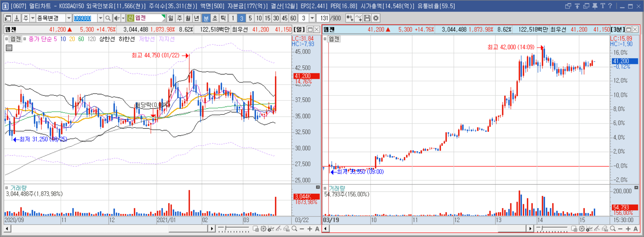Click 최우선 button in left chart header
Screen dimensions: 644x237
[x=240, y=30]
